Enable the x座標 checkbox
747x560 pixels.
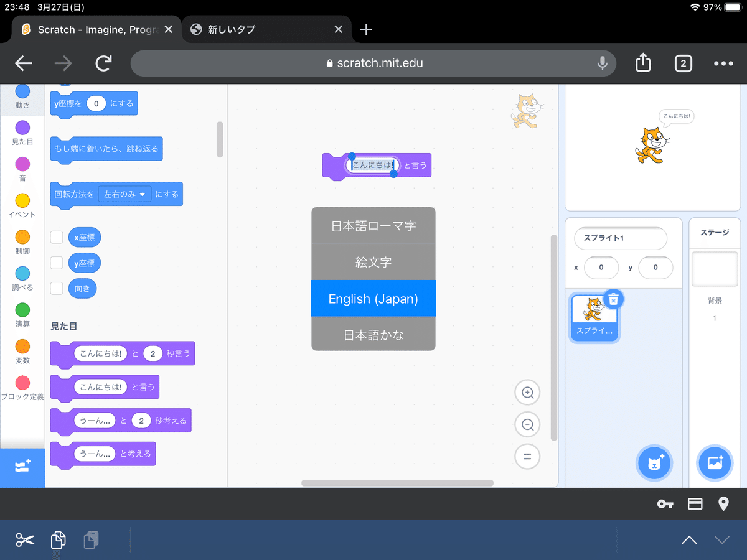(57, 237)
